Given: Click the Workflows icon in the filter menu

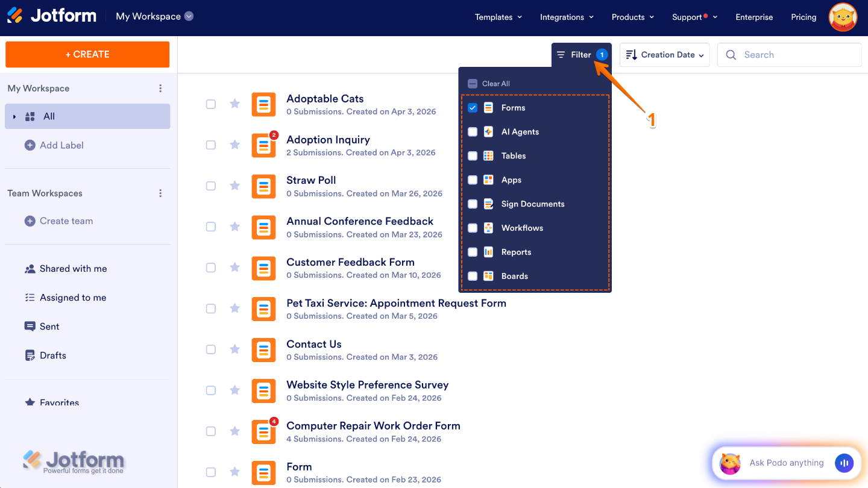Looking at the screenshot, I should point(488,228).
